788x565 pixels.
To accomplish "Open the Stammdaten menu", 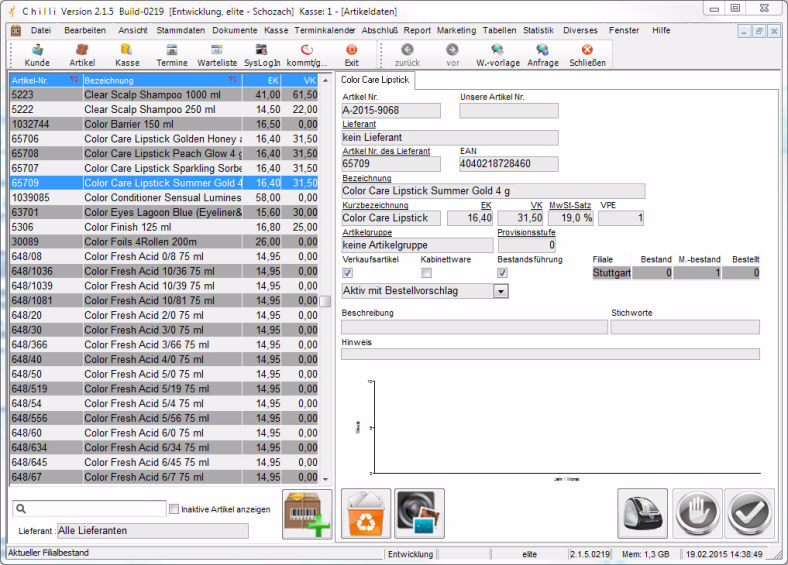I will point(180,30).
